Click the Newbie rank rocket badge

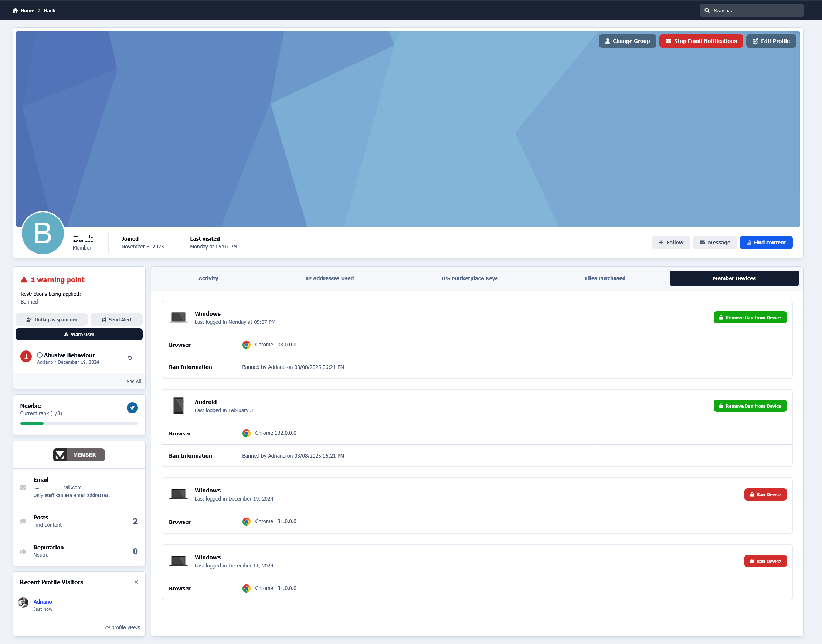tap(132, 408)
